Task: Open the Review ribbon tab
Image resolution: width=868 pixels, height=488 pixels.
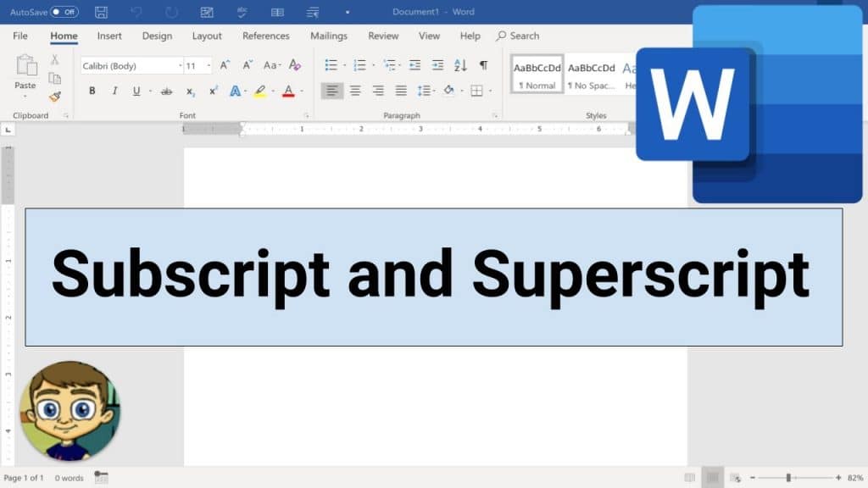Action: point(383,36)
